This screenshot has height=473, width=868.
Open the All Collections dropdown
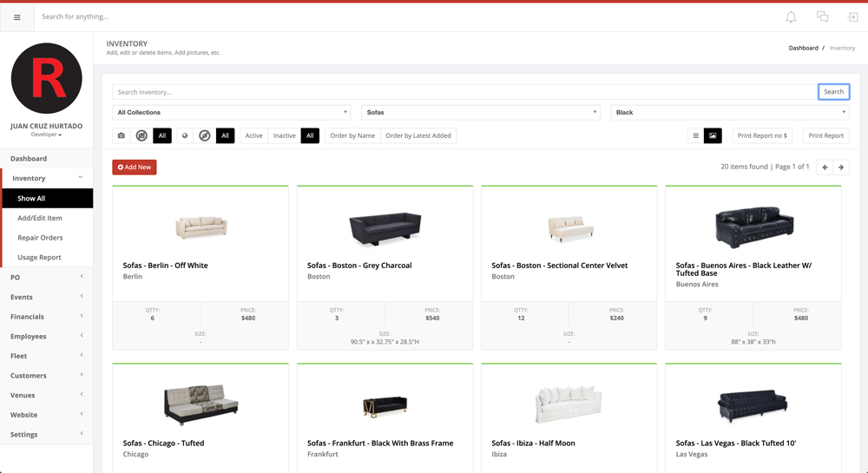point(232,112)
